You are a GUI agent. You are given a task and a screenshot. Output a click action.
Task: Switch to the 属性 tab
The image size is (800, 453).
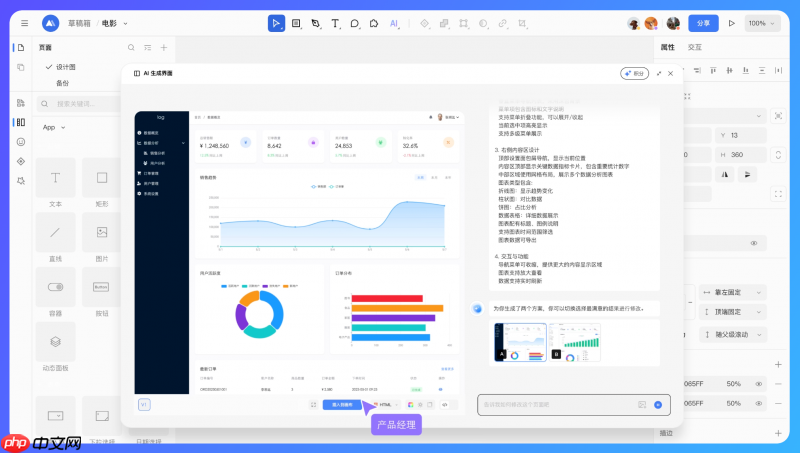(667, 47)
